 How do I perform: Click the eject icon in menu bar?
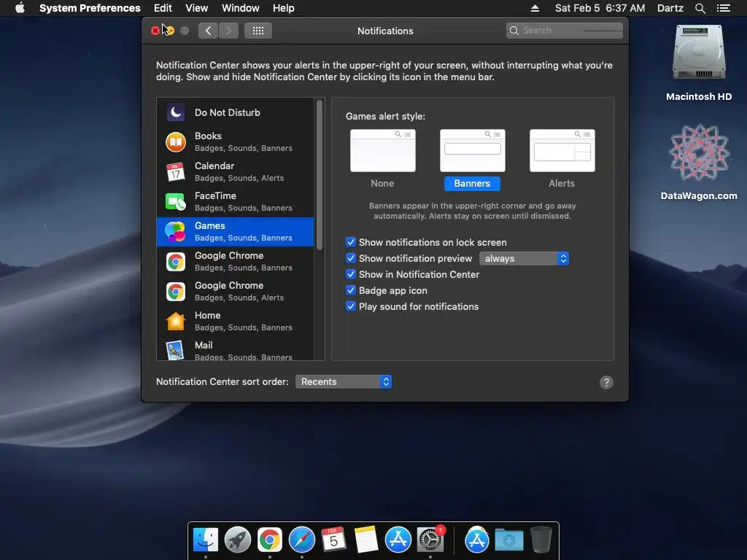point(535,8)
